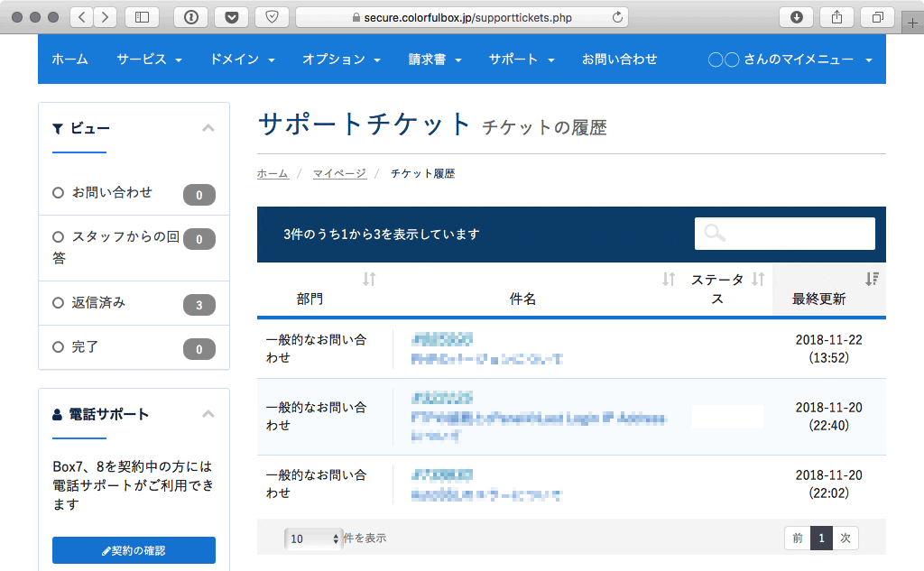The image size is (924, 571).
Task: Sort tickets by ステータス column arrows
Action: click(x=758, y=279)
